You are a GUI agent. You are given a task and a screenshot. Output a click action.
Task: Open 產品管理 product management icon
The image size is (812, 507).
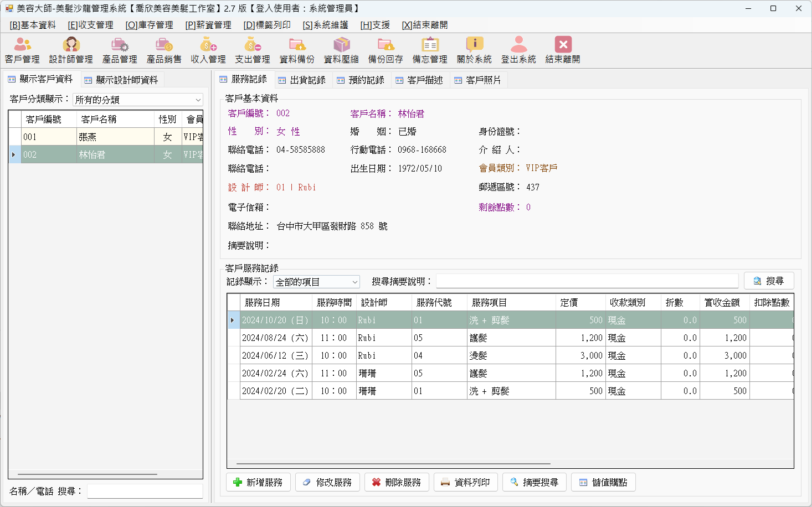tap(120, 50)
